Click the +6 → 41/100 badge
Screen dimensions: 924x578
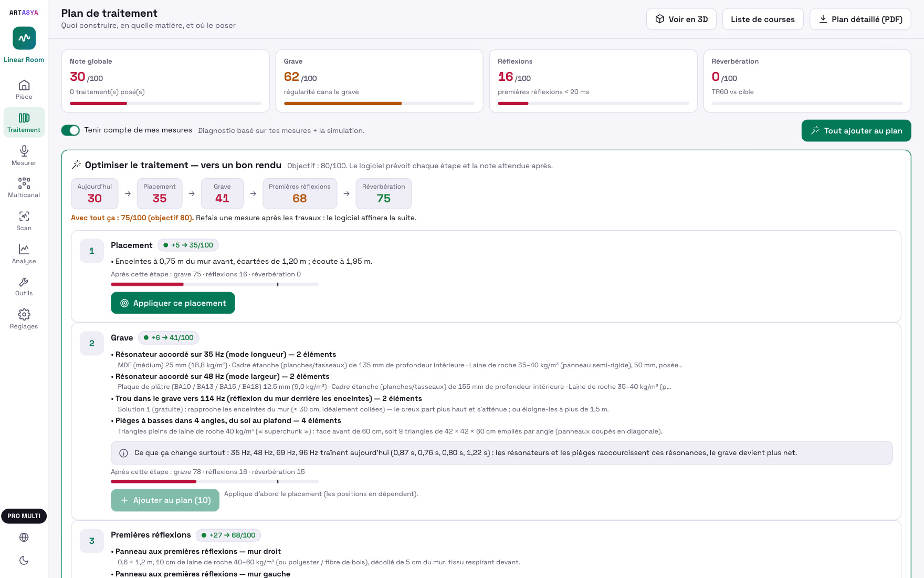[169, 338]
